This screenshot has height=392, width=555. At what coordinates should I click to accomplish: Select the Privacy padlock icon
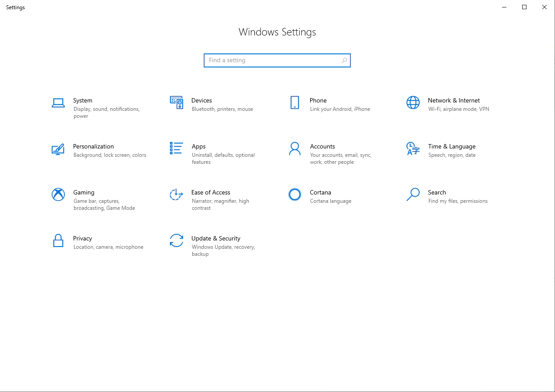pyautogui.click(x=58, y=240)
